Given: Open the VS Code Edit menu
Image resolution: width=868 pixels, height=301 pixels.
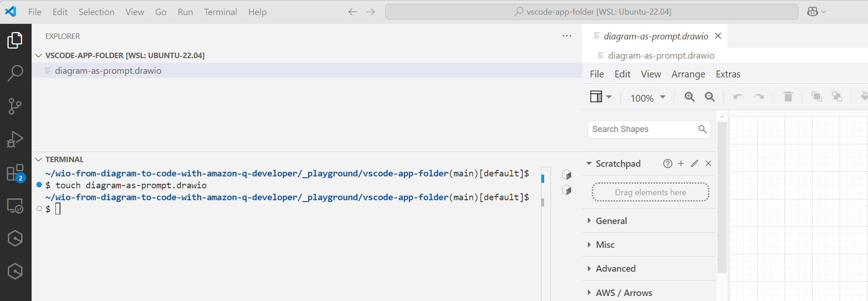Looking at the screenshot, I should (60, 12).
